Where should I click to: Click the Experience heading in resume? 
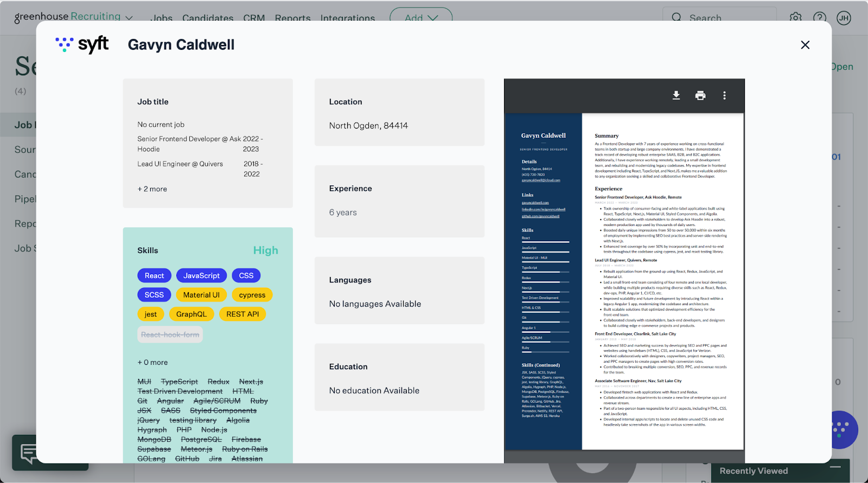[x=608, y=189]
